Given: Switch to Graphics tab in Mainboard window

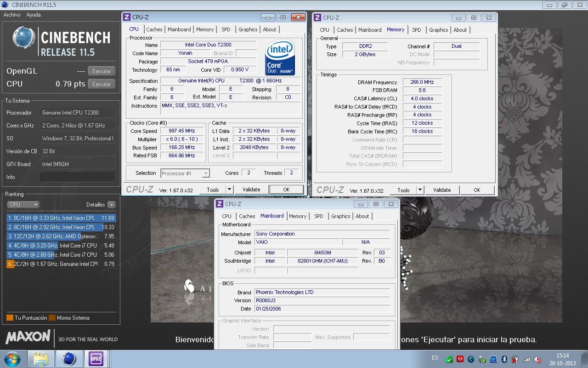Looking at the screenshot, I should tap(341, 216).
